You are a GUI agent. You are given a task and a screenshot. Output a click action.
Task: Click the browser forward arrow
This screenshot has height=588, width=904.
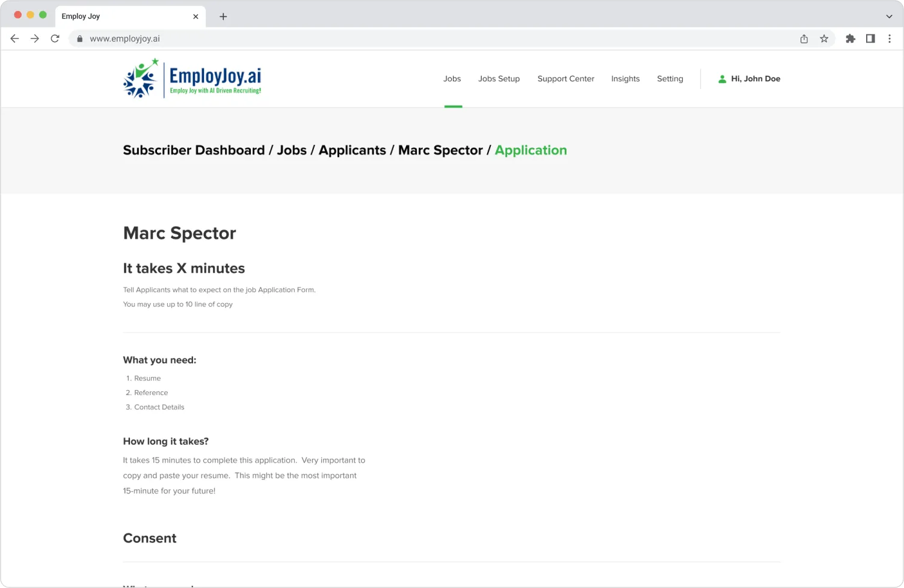pos(35,38)
